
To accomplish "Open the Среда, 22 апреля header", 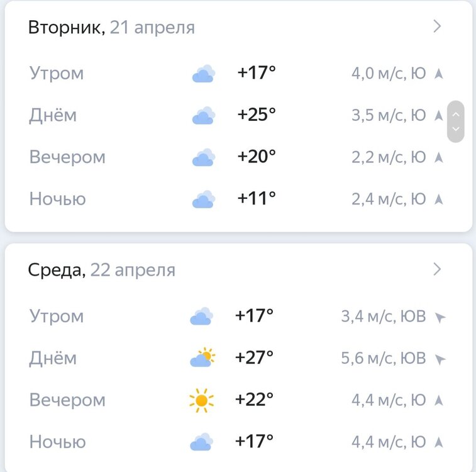I will [x=102, y=270].
